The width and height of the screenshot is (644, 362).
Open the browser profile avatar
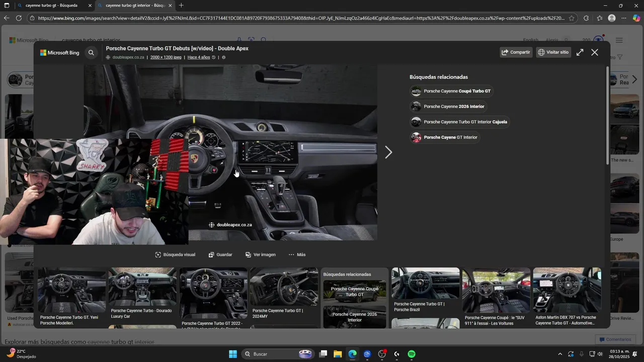pos(612,18)
